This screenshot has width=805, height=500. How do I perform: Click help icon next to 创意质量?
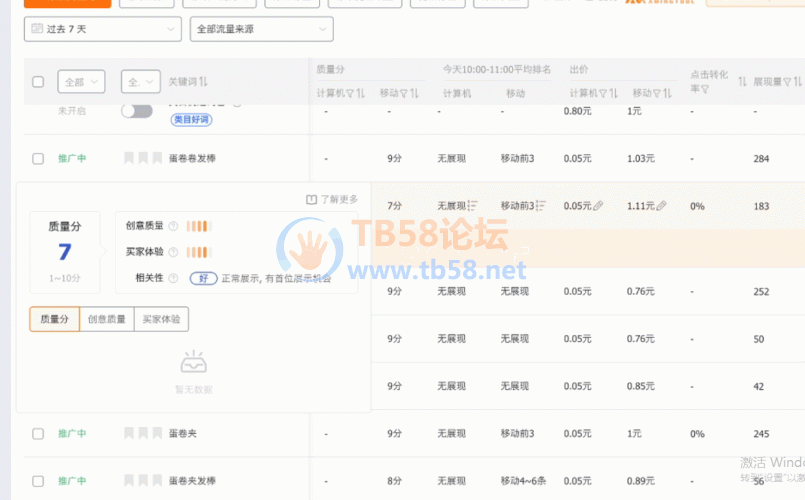pyautogui.click(x=173, y=226)
